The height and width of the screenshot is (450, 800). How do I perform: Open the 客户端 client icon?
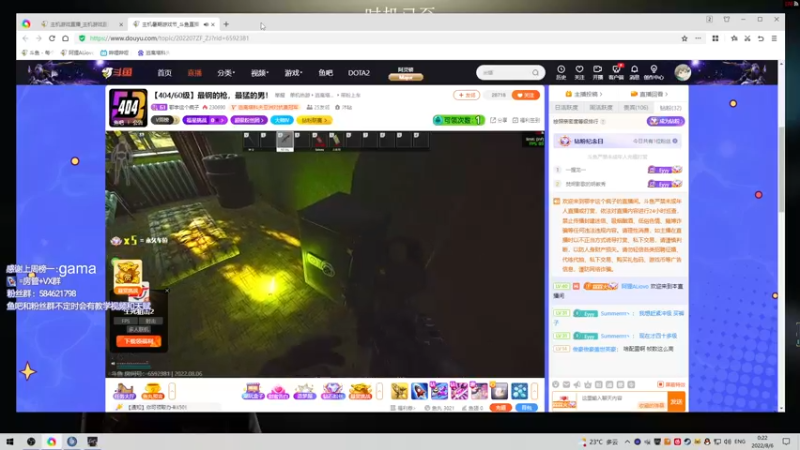[x=616, y=72]
